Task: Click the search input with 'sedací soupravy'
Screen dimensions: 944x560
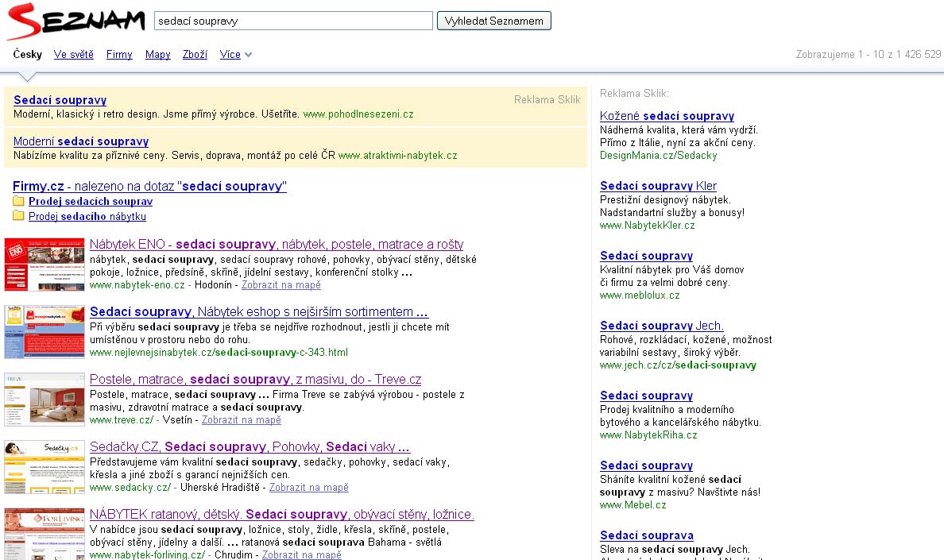Action: (293, 21)
